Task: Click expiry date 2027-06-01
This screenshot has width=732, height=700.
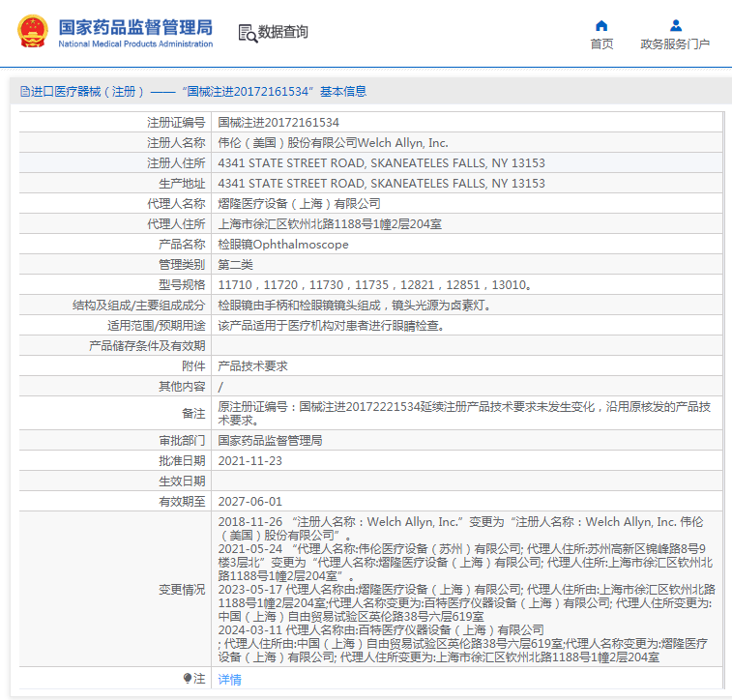Action: 250,502
